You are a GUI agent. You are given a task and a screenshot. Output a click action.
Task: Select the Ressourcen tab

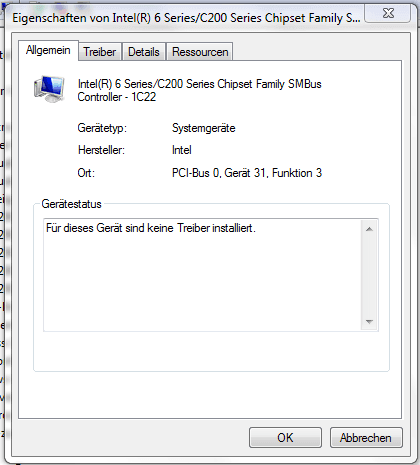(x=200, y=52)
